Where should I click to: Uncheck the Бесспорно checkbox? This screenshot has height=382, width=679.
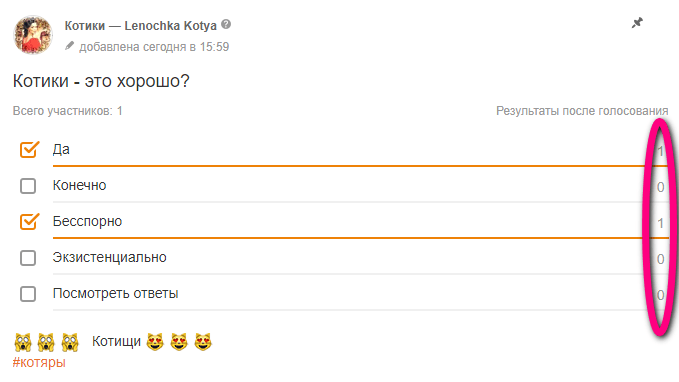(x=29, y=221)
